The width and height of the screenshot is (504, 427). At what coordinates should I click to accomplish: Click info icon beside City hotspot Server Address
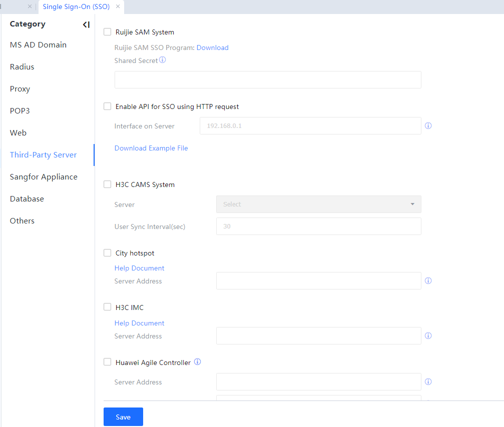click(x=428, y=281)
